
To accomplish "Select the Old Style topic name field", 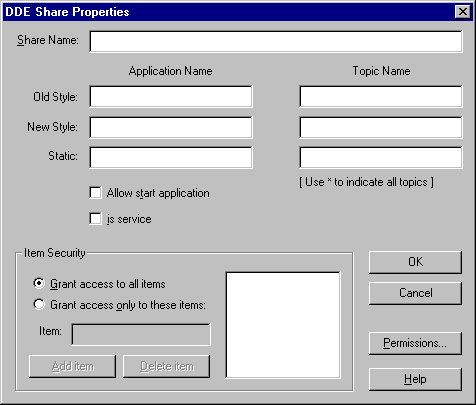I will 381,97.
